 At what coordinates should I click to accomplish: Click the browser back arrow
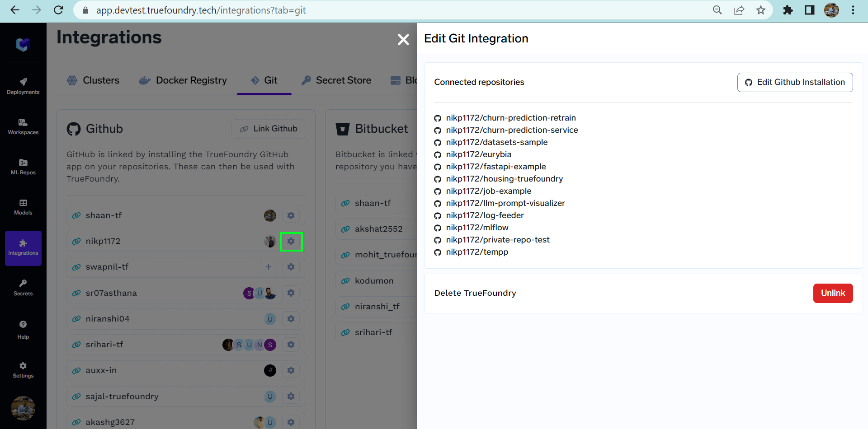(x=15, y=10)
